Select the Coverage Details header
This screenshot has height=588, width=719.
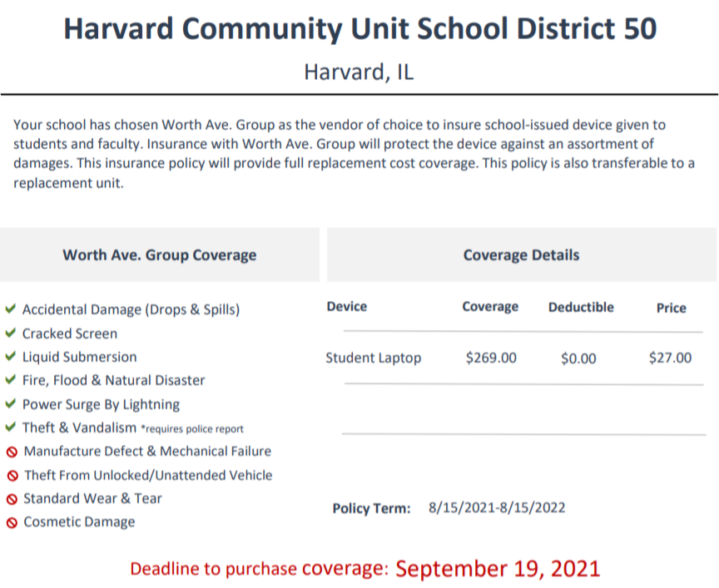(522, 254)
